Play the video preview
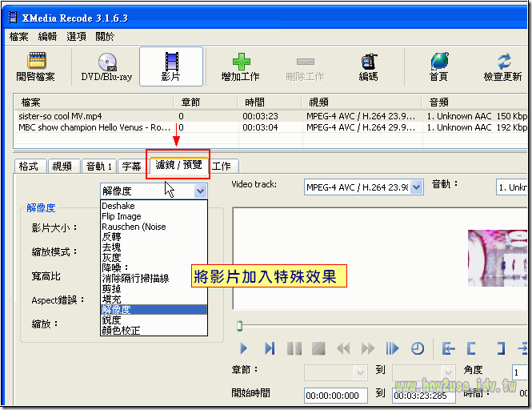The image size is (532, 410). [x=245, y=348]
